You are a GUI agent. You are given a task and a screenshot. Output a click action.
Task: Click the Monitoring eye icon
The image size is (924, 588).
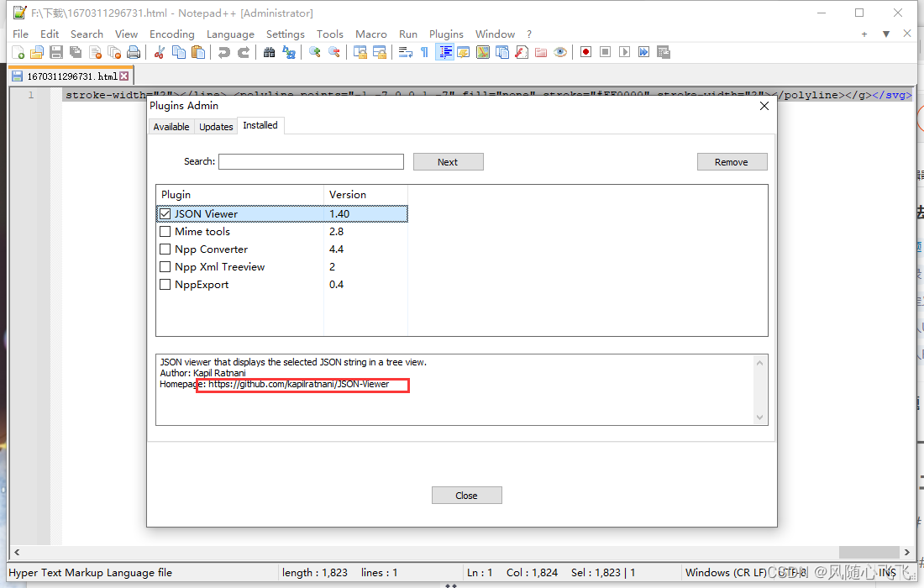coord(560,52)
